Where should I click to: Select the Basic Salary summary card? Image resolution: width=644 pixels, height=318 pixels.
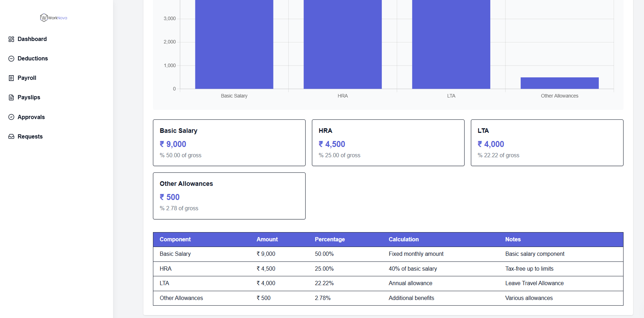229,143
